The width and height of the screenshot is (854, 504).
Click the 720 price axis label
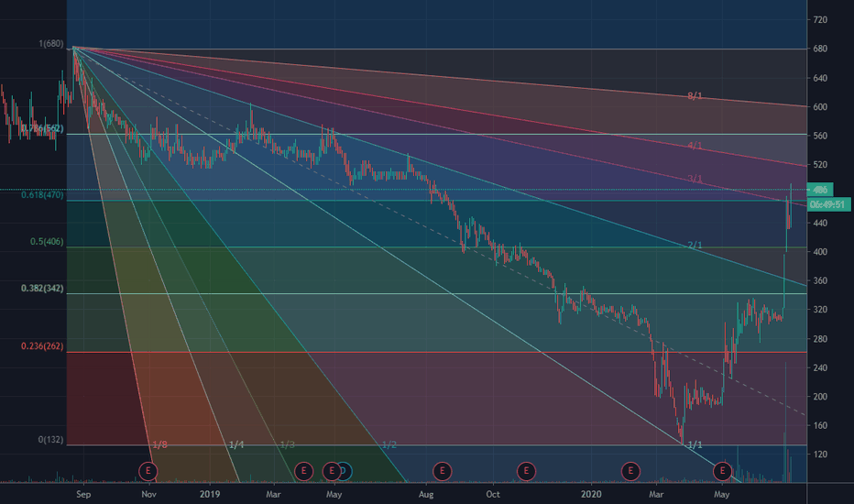(820, 19)
